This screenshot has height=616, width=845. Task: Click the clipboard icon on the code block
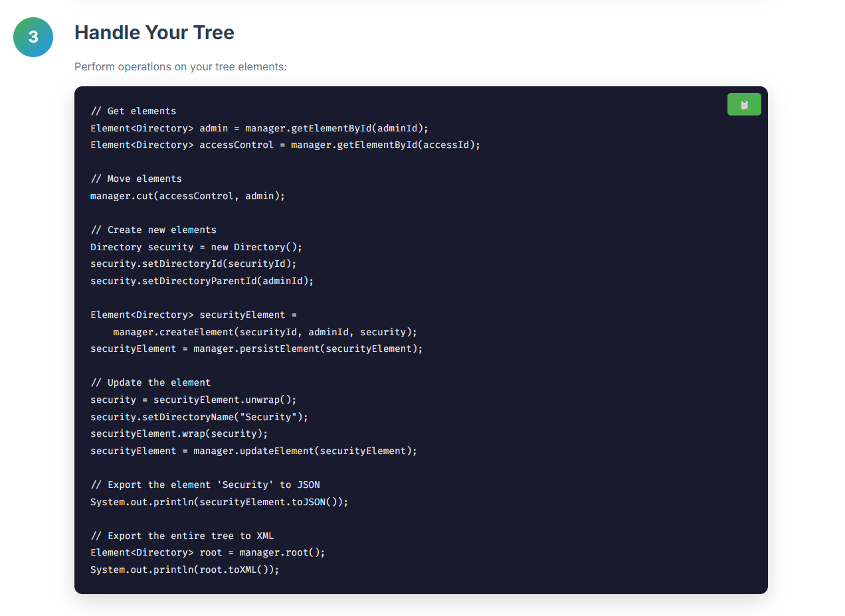click(x=743, y=104)
